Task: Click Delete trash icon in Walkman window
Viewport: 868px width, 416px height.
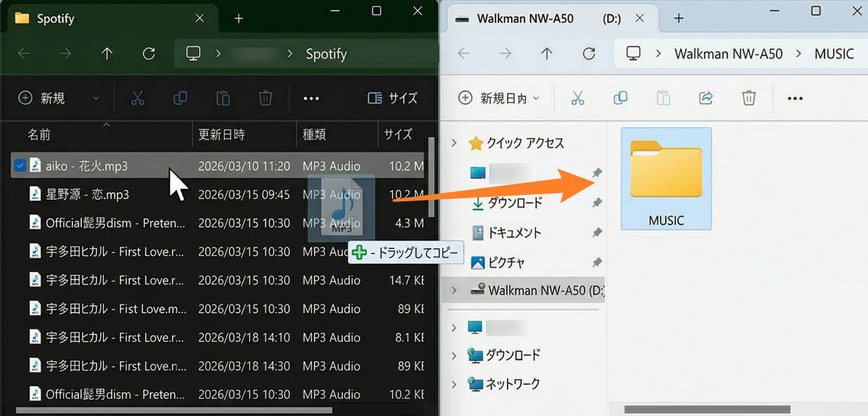Action: pos(749,98)
